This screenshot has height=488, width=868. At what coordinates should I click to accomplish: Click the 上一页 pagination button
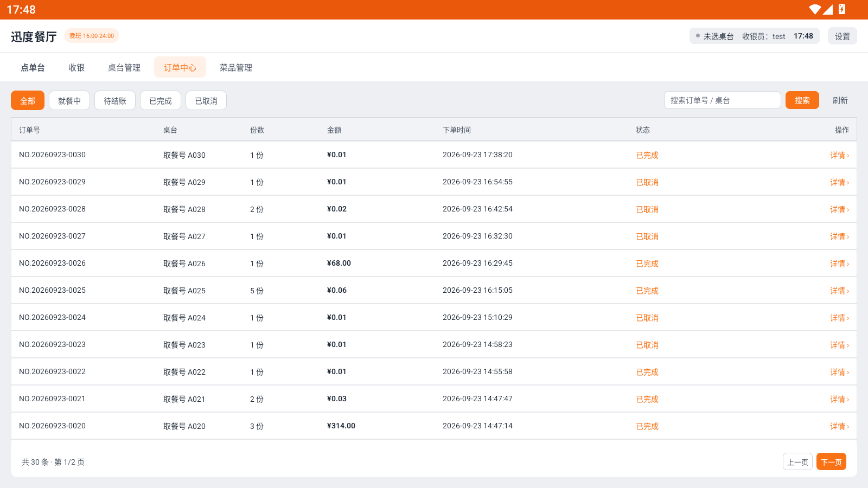tap(797, 462)
